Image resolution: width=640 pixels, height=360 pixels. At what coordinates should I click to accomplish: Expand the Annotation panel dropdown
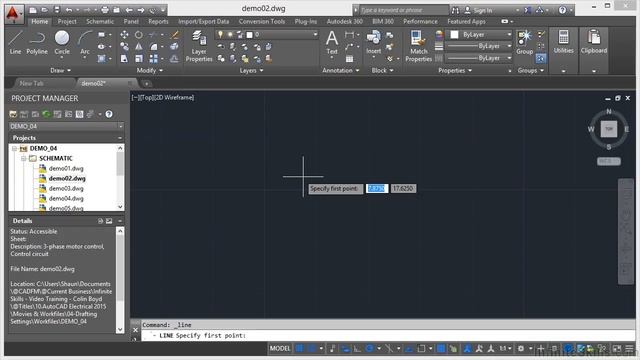pyautogui.click(x=341, y=71)
